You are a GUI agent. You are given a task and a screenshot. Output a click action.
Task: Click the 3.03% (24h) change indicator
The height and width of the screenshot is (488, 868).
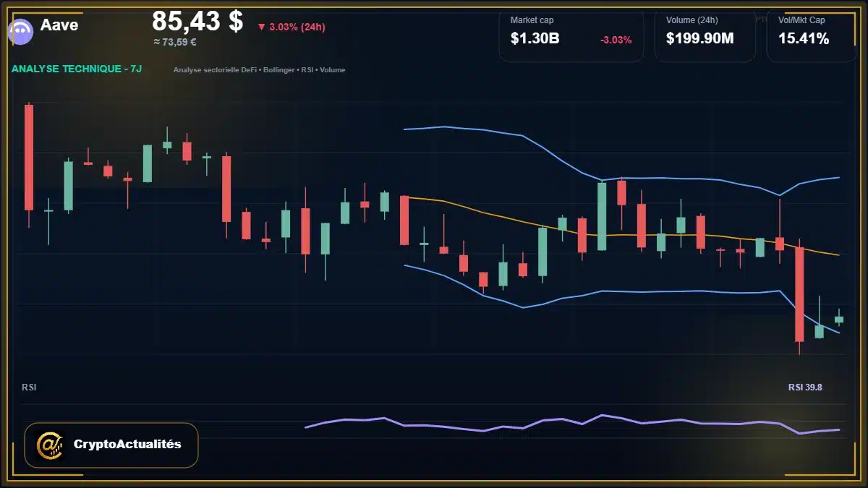pos(292,27)
